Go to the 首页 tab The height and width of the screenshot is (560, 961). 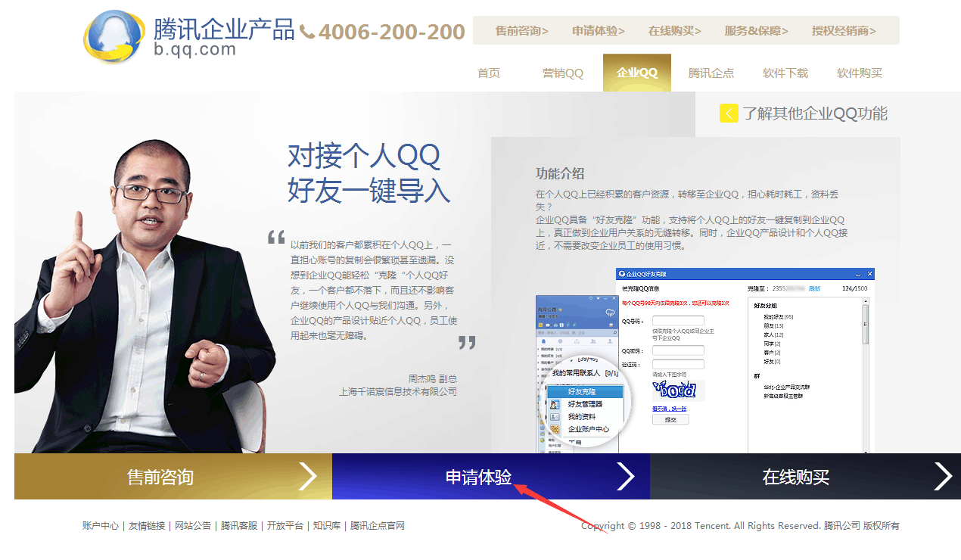(489, 73)
